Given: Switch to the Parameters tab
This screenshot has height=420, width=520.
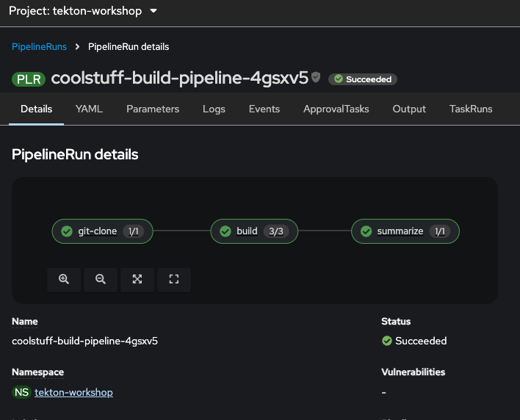Looking at the screenshot, I should pos(153,109).
